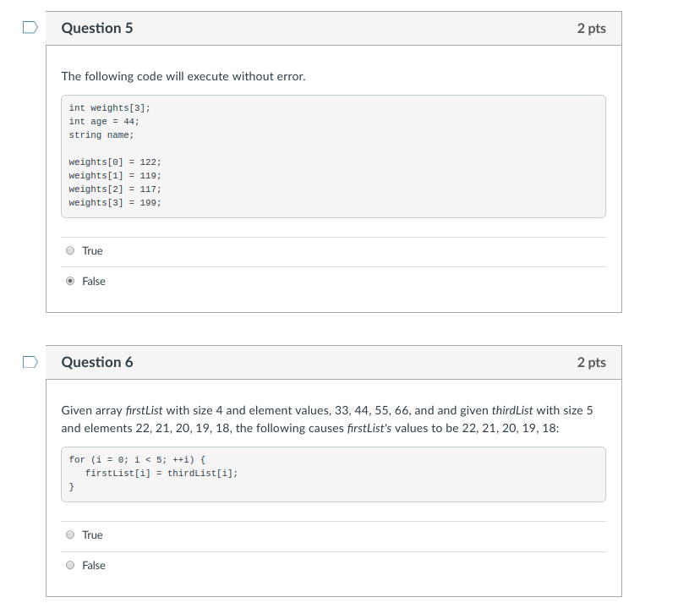Screen dimensions: 700x603
Task: Select True for Question 5
Action: (x=71, y=250)
